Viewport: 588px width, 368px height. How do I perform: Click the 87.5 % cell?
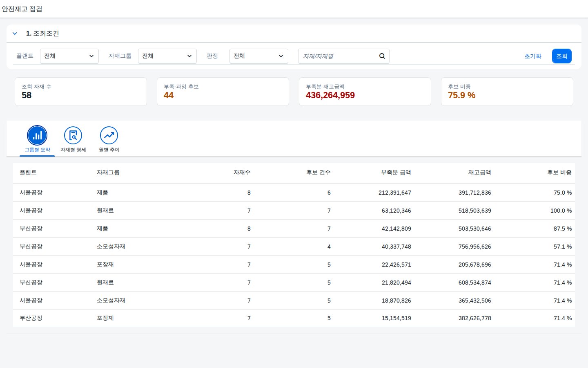563,229
